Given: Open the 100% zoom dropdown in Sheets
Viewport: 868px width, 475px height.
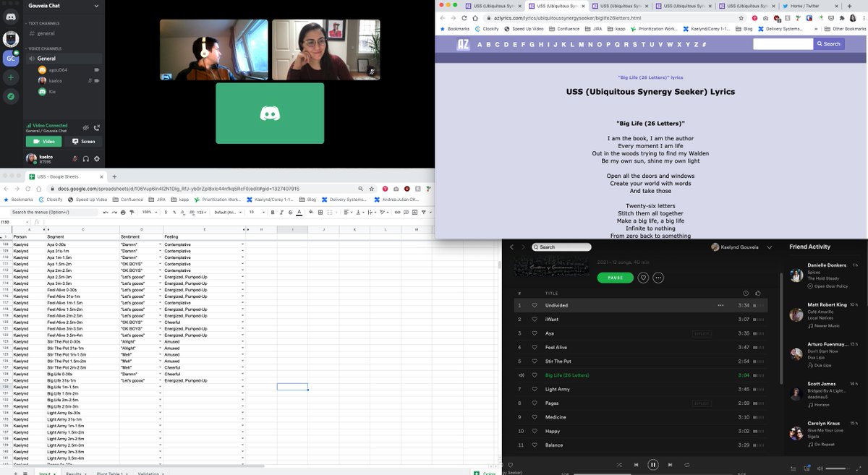Looking at the screenshot, I should (150, 212).
